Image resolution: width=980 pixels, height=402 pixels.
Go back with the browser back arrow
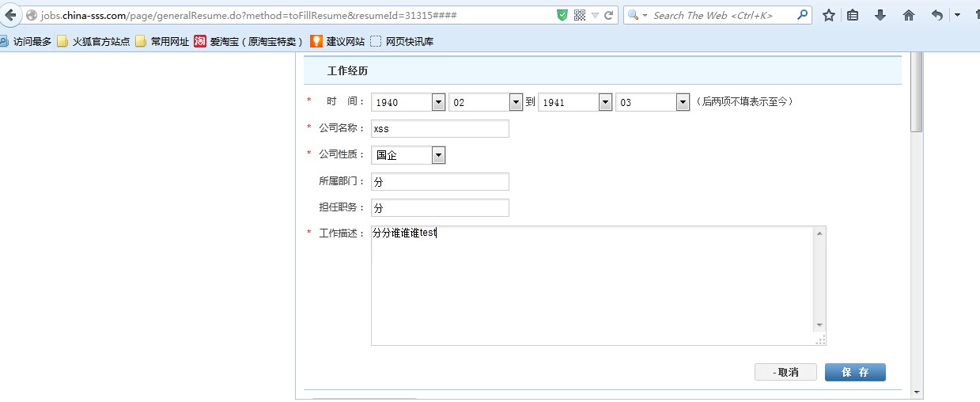[10, 15]
